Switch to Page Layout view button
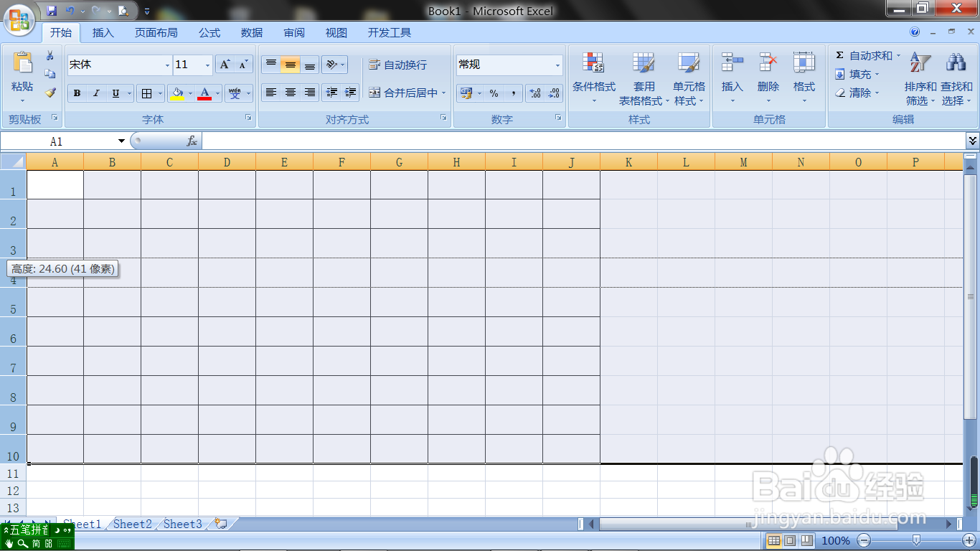 (790, 540)
